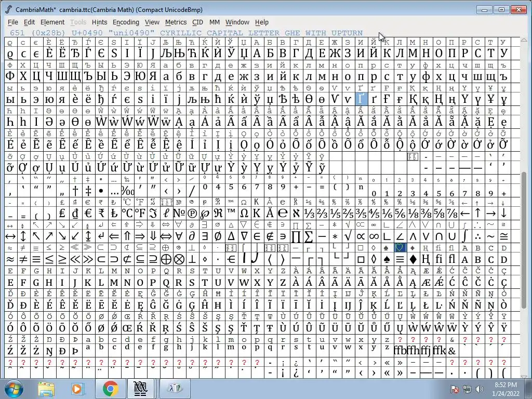Open the Window menu
The width and height of the screenshot is (532, 399).
pyautogui.click(x=237, y=22)
